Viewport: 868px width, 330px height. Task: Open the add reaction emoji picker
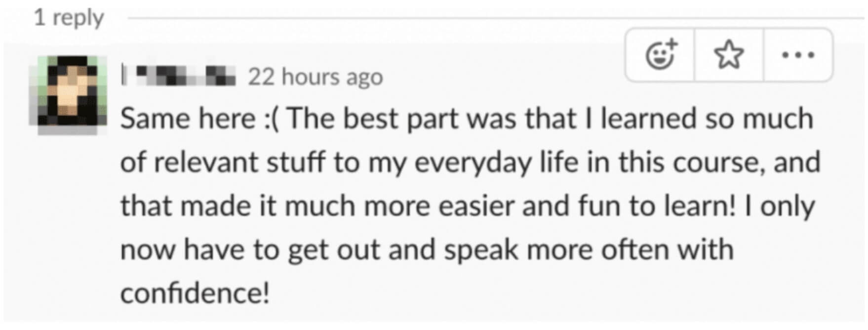point(661,54)
